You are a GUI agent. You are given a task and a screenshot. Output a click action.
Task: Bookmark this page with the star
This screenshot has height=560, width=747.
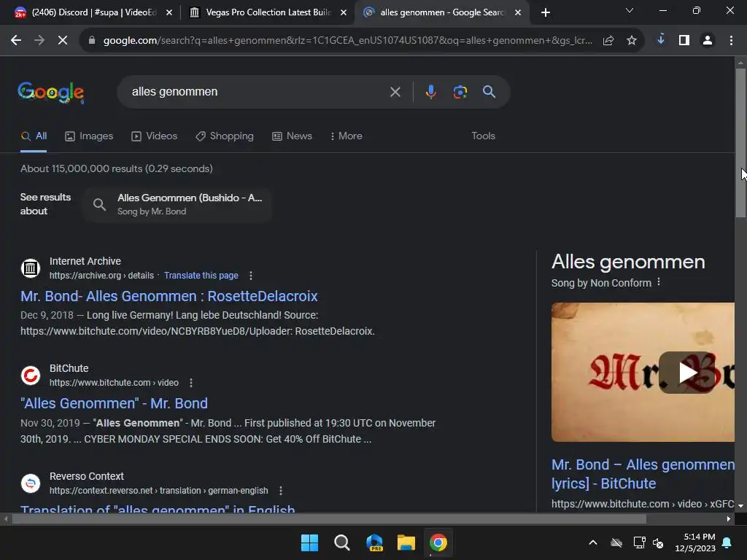[x=632, y=41]
